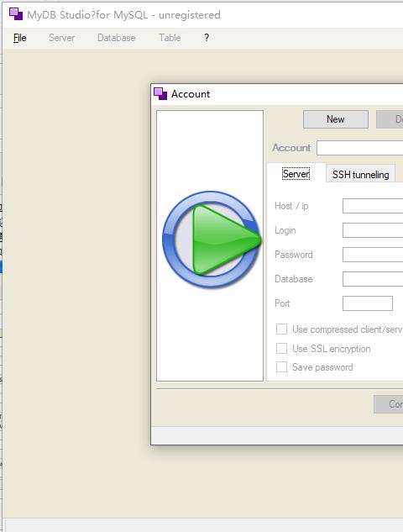Click the New account button

click(336, 119)
